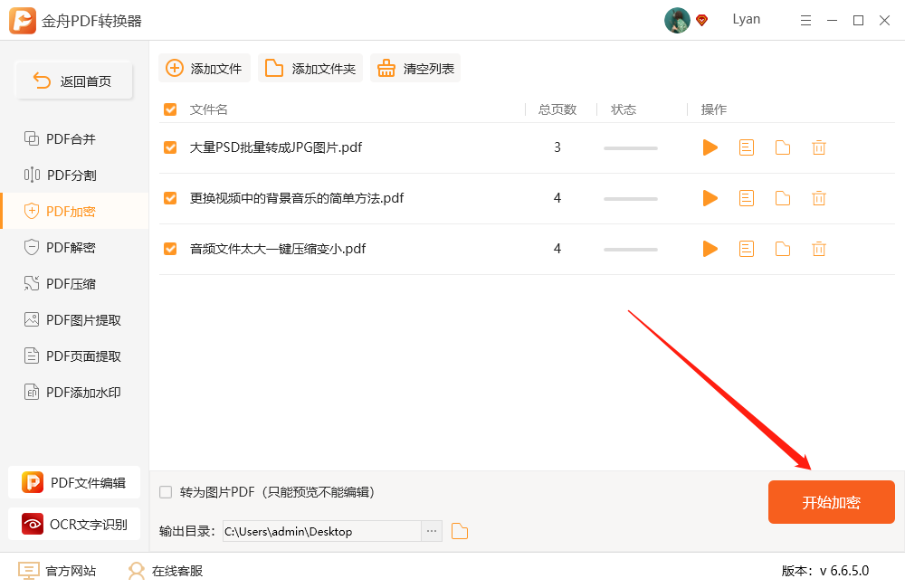Select the PDF加密 sidebar item
This screenshot has height=588, width=905.
[x=74, y=211]
